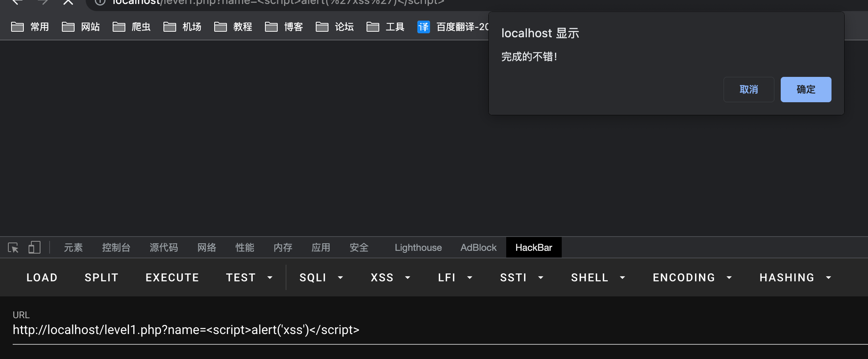The image size is (868, 359).
Task: Switch to the 应用 DevTools tab
Action: click(321, 248)
